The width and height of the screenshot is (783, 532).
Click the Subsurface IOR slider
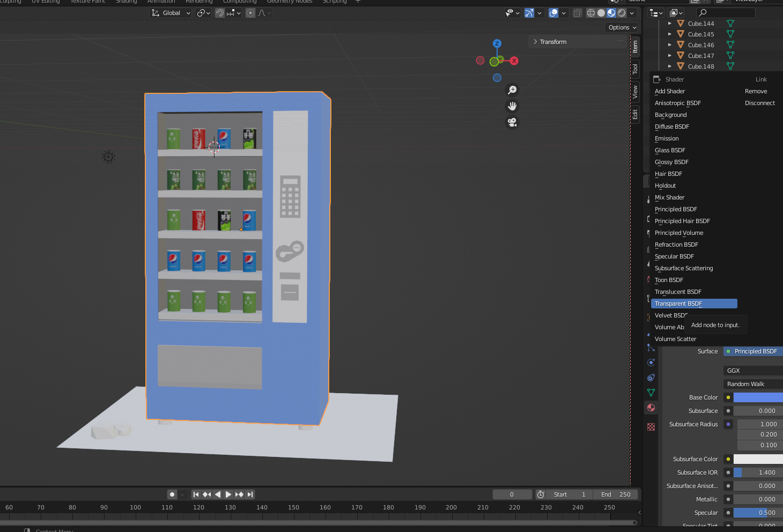tap(758, 472)
